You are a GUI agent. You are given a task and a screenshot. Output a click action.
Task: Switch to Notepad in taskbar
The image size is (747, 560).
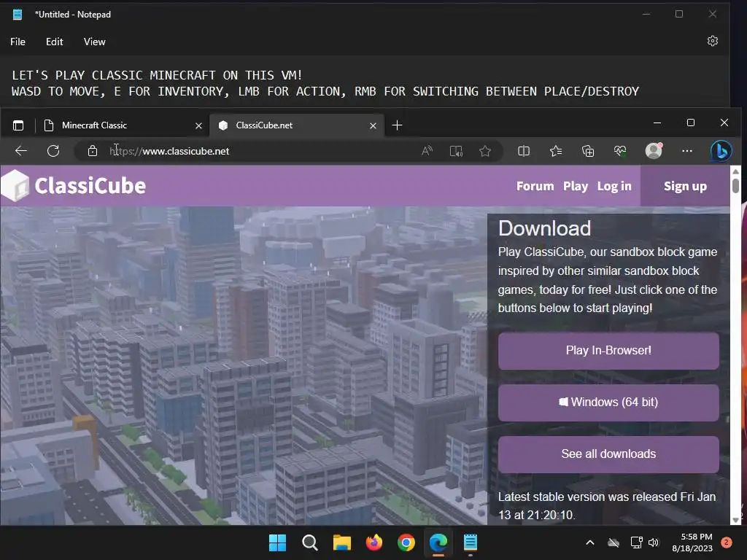(x=471, y=542)
